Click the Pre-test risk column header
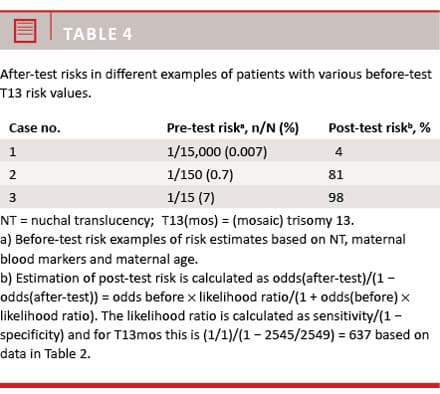440x394 pixels. 233,128
